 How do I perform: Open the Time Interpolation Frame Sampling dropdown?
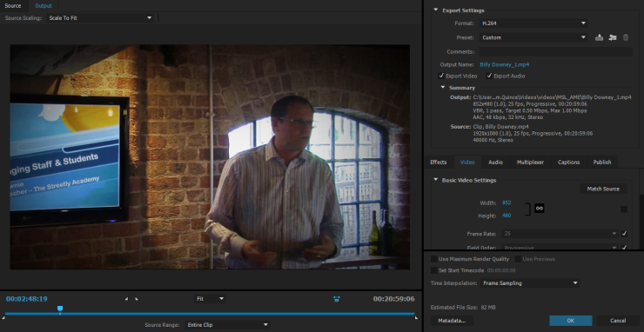point(530,283)
